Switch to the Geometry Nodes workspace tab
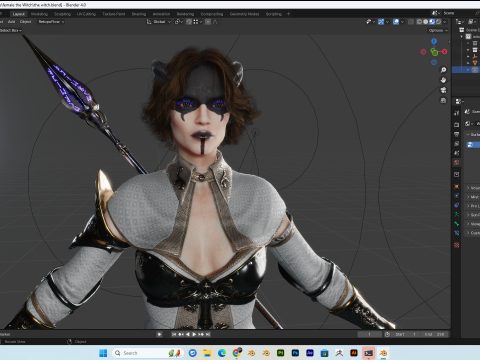The height and width of the screenshot is (360, 480). (244, 14)
